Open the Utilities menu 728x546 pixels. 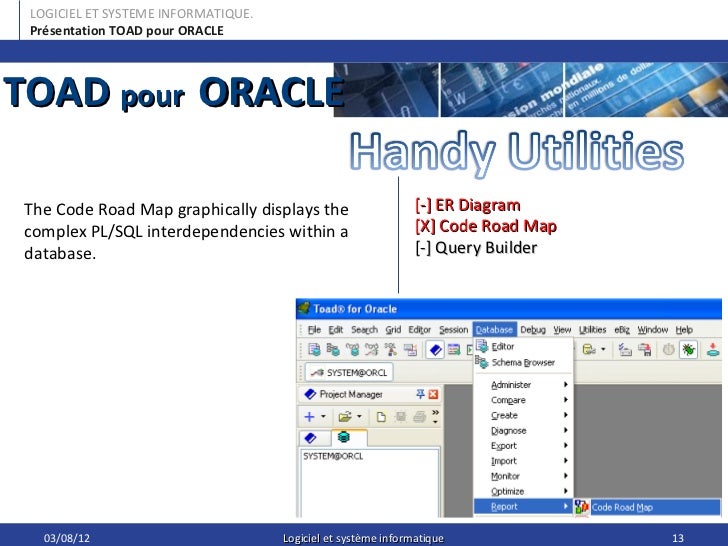[x=592, y=330]
